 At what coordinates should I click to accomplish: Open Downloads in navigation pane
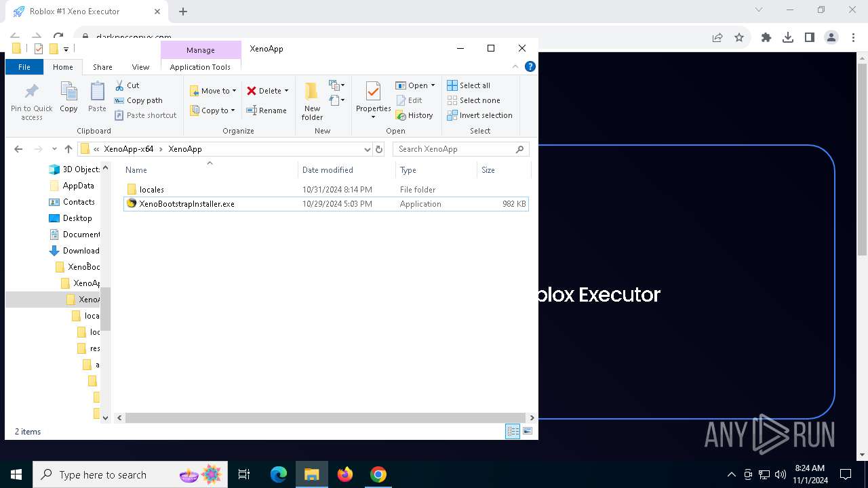[x=74, y=251]
